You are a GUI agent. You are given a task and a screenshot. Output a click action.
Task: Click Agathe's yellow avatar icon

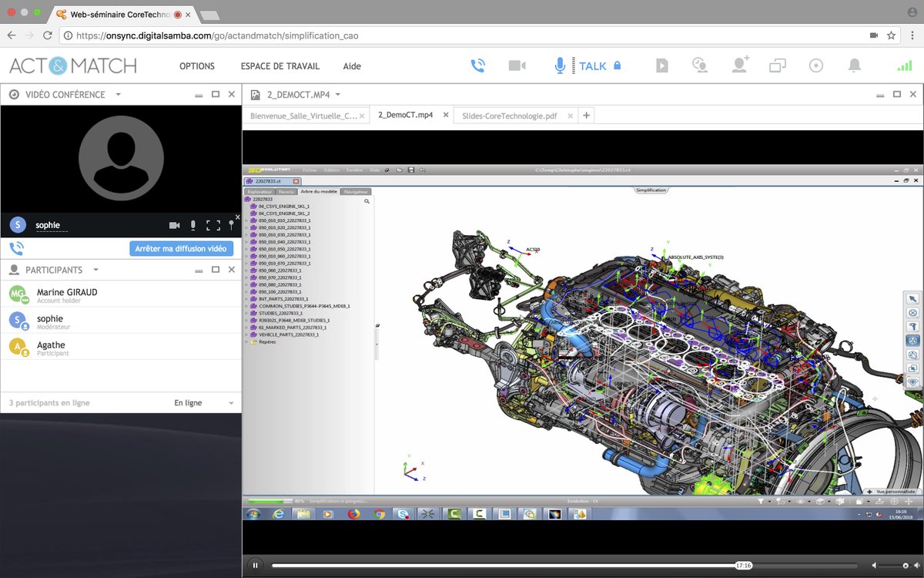18,347
